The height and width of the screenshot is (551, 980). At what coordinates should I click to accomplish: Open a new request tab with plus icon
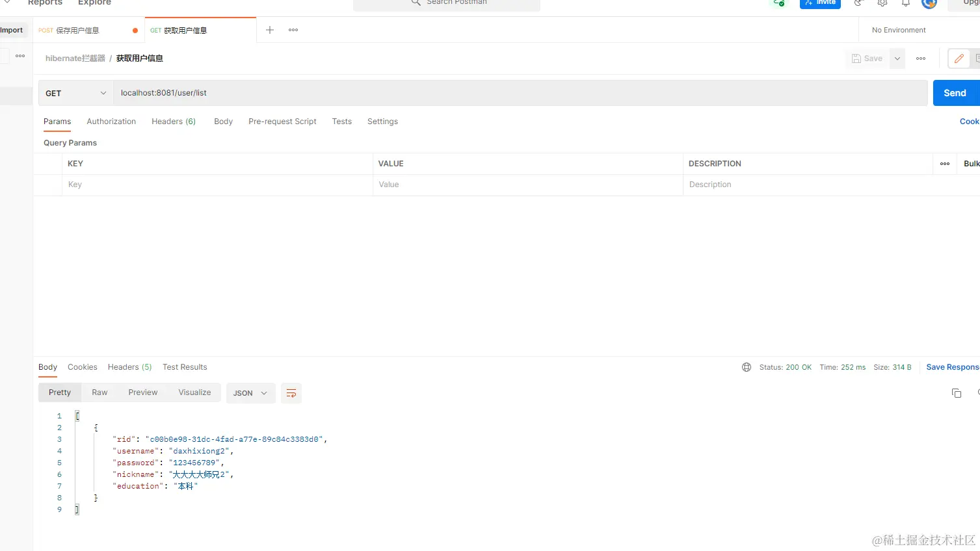(x=270, y=30)
